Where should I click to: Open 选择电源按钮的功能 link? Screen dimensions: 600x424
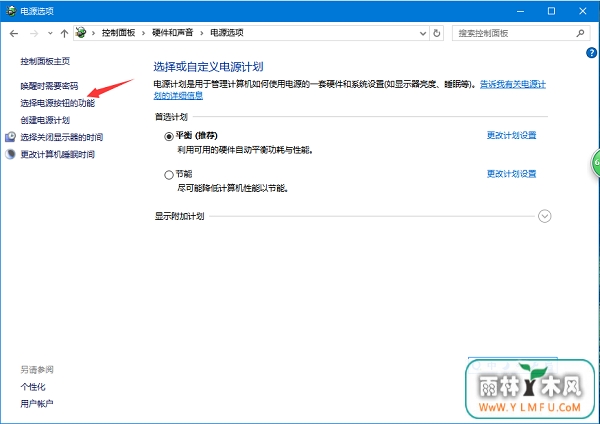coord(58,103)
